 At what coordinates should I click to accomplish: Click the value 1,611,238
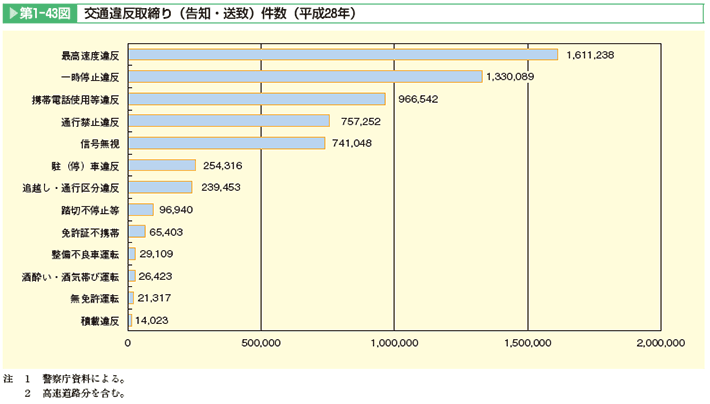pos(590,55)
